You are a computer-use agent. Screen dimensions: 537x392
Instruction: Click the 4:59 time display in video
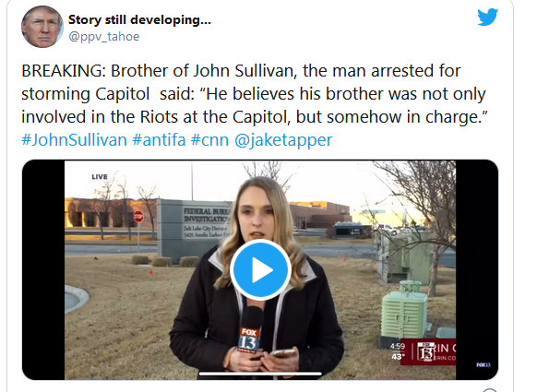tap(398, 346)
